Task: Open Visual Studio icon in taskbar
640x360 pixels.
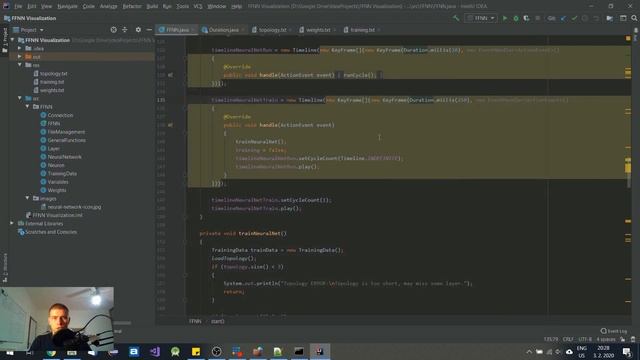Action: [155, 351]
